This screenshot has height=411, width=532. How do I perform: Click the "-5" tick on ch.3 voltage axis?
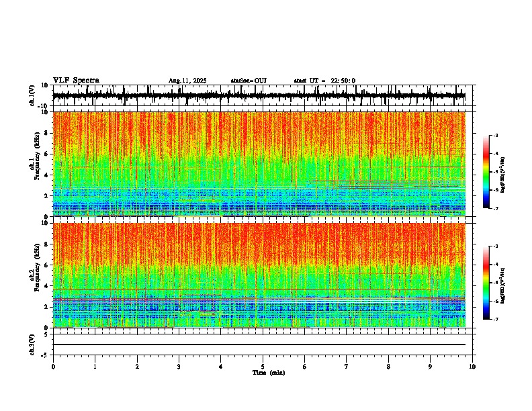point(46,355)
